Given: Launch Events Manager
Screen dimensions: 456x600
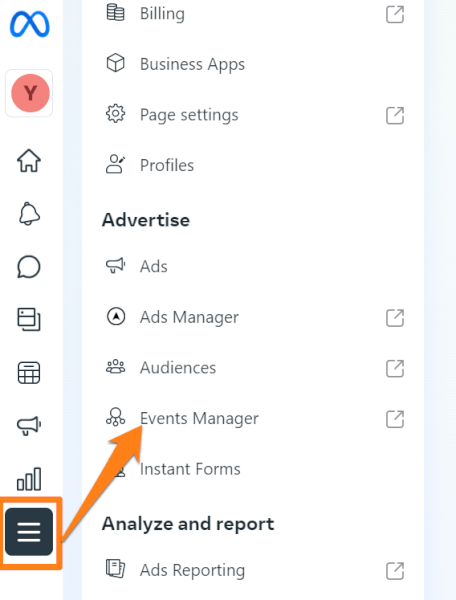Looking at the screenshot, I should [254, 418].
